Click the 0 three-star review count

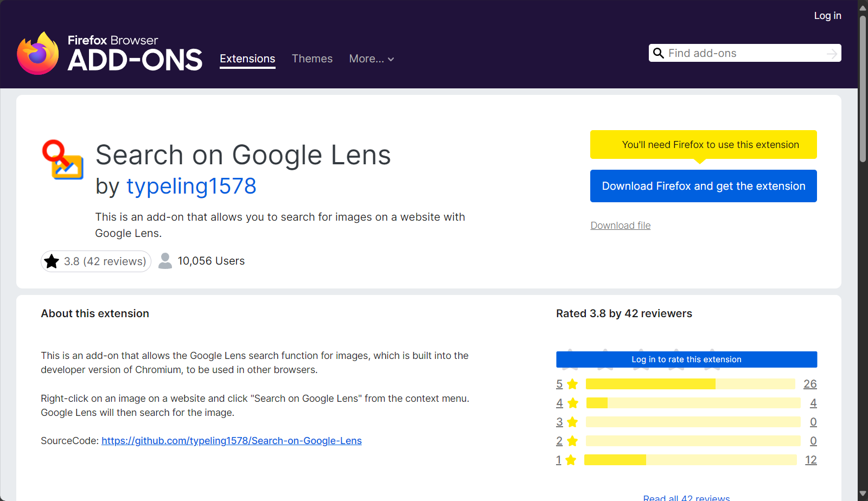(813, 422)
